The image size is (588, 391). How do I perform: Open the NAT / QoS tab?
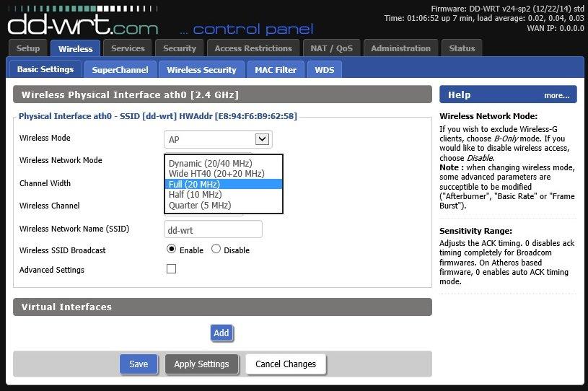(x=331, y=48)
